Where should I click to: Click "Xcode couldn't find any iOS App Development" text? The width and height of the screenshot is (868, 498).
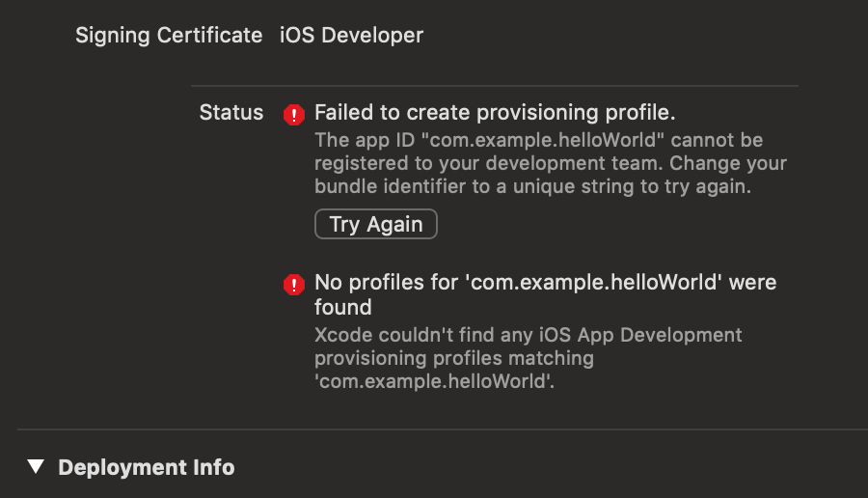click(529, 335)
